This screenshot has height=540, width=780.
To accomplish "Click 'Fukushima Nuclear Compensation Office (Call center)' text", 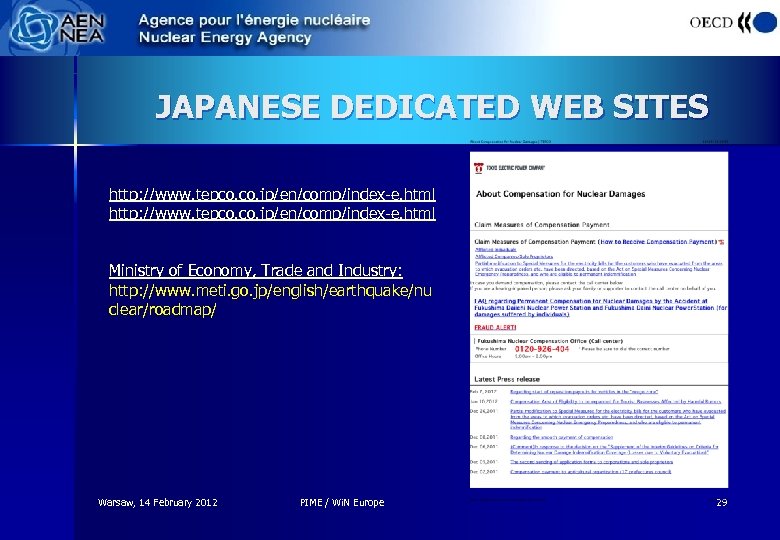I will click(550, 341).
